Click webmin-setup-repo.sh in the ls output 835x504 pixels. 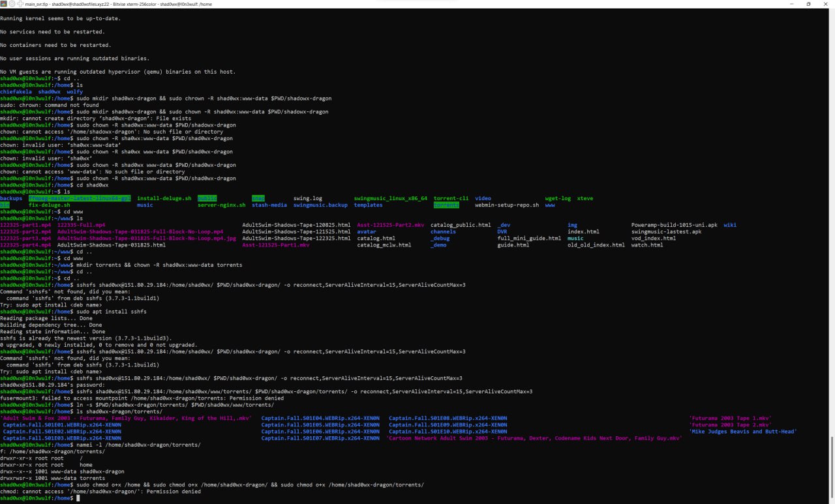507,205
